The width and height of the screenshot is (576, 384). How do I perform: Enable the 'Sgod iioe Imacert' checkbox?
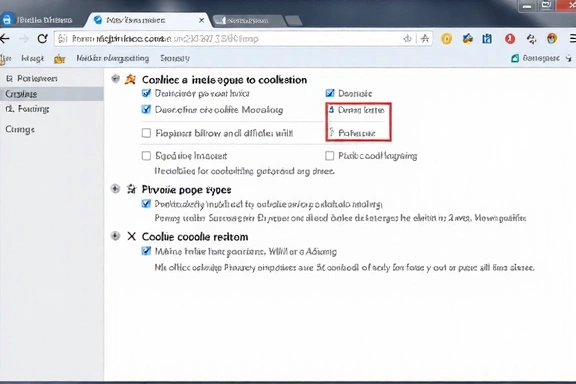click(x=146, y=156)
